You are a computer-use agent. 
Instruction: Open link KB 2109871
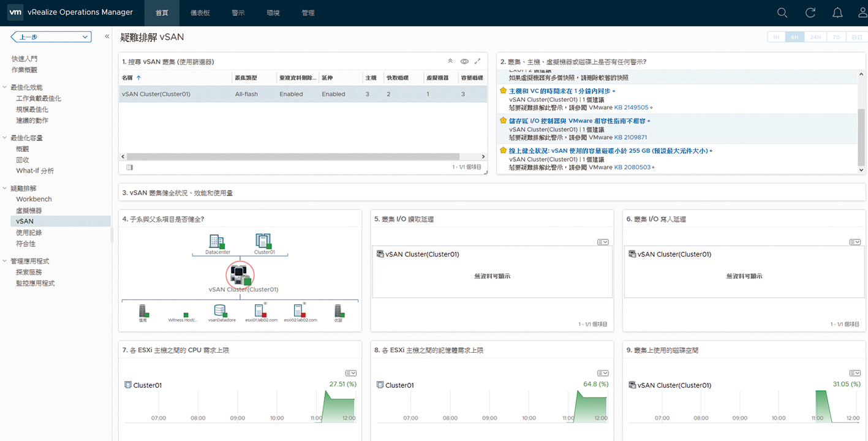click(630, 137)
